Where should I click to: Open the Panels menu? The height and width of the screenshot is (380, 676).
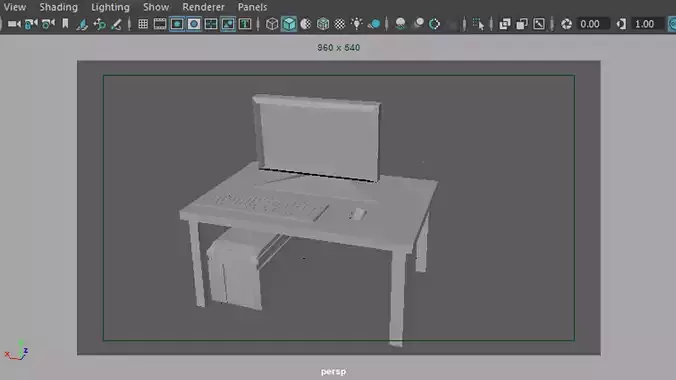252,7
